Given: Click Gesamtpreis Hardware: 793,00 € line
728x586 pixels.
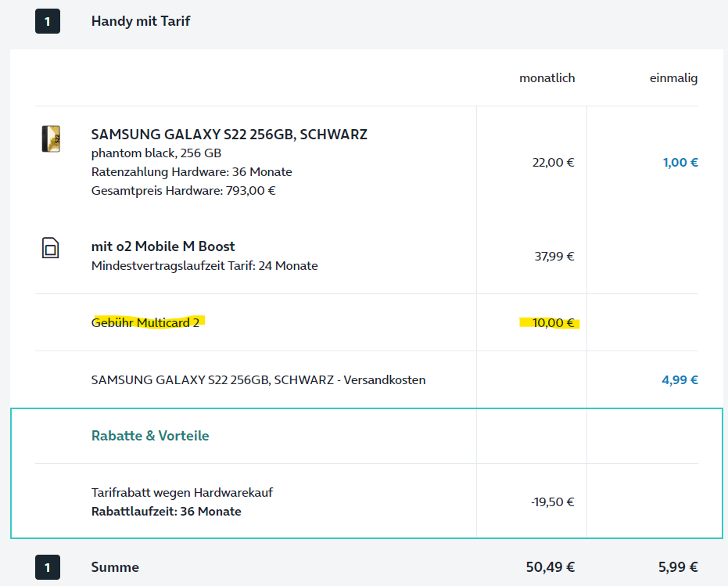Looking at the screenshot, I should tap(184, 191).
